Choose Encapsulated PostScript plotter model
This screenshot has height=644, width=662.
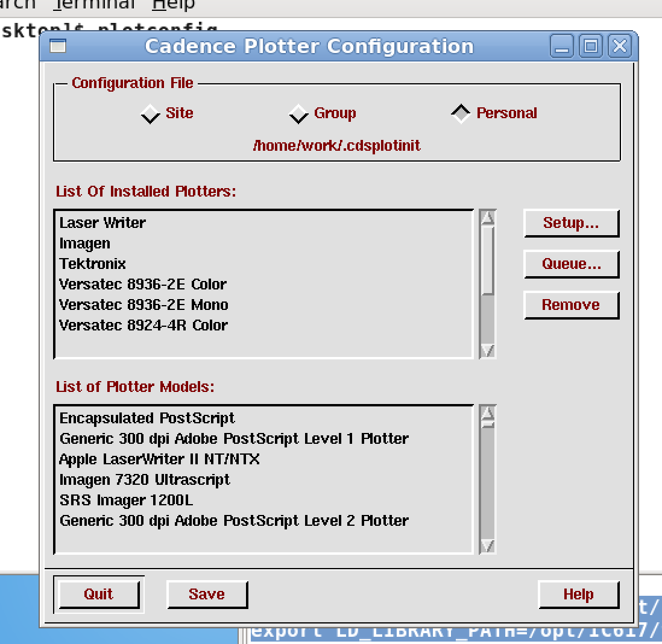pos(264,418)
